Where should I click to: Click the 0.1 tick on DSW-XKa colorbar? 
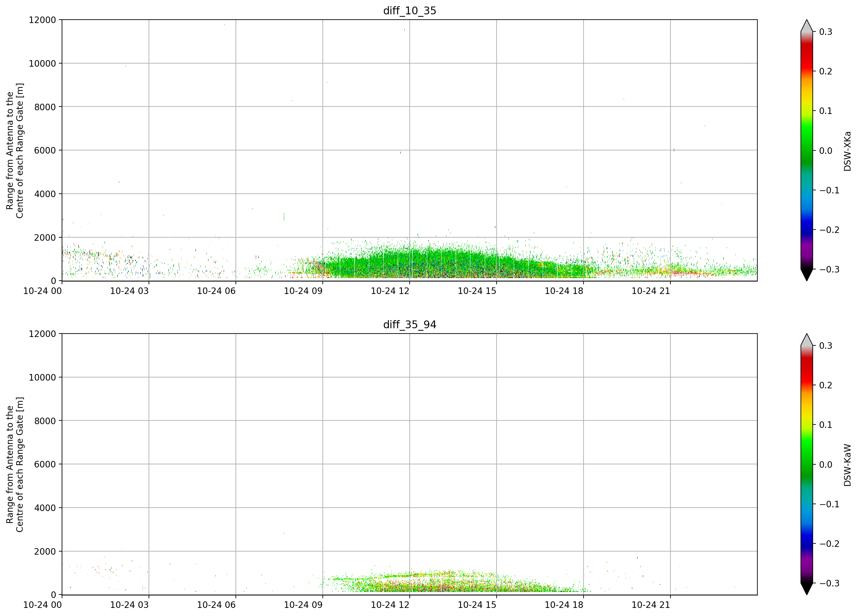click(x=826, y=111)
